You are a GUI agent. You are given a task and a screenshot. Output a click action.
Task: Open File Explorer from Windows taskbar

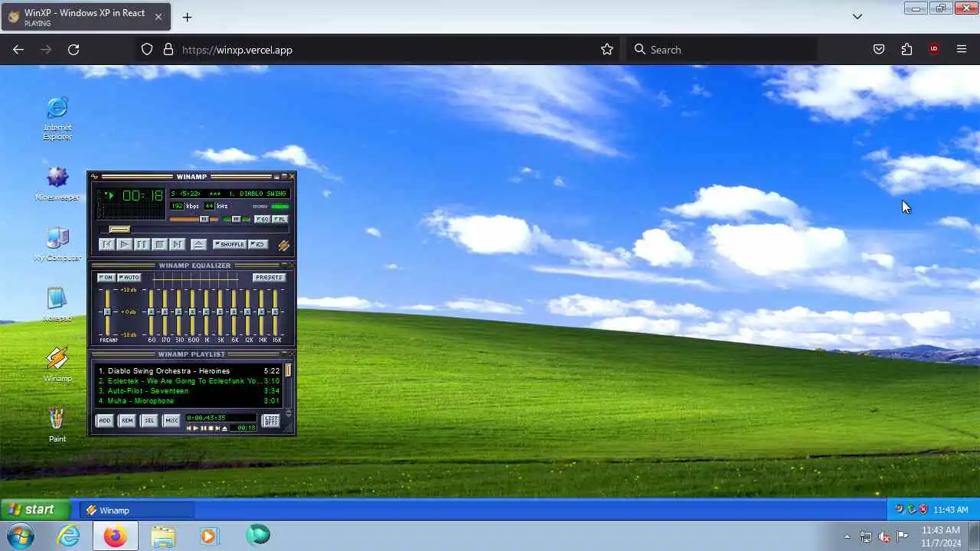click(x=163, y=536)
